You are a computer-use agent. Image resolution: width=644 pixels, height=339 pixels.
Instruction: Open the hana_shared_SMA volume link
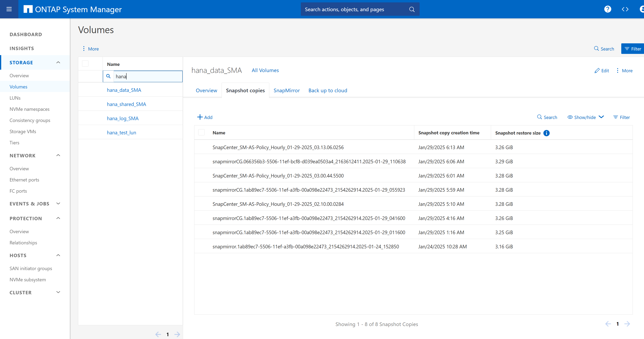pos(127,104)
